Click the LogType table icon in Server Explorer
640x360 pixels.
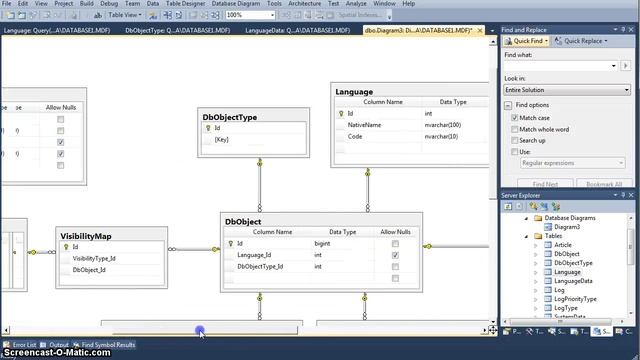[x=548, y=308]
